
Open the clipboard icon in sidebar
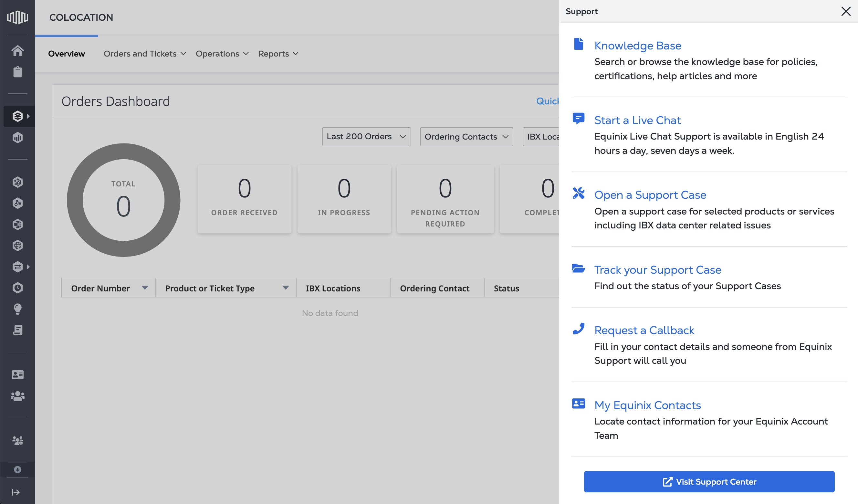tap(17, 72)
